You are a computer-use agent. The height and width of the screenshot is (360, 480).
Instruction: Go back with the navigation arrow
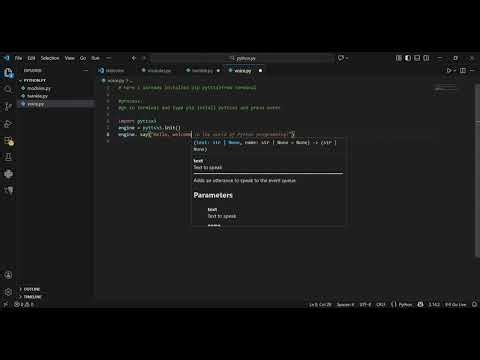(134, 58)
